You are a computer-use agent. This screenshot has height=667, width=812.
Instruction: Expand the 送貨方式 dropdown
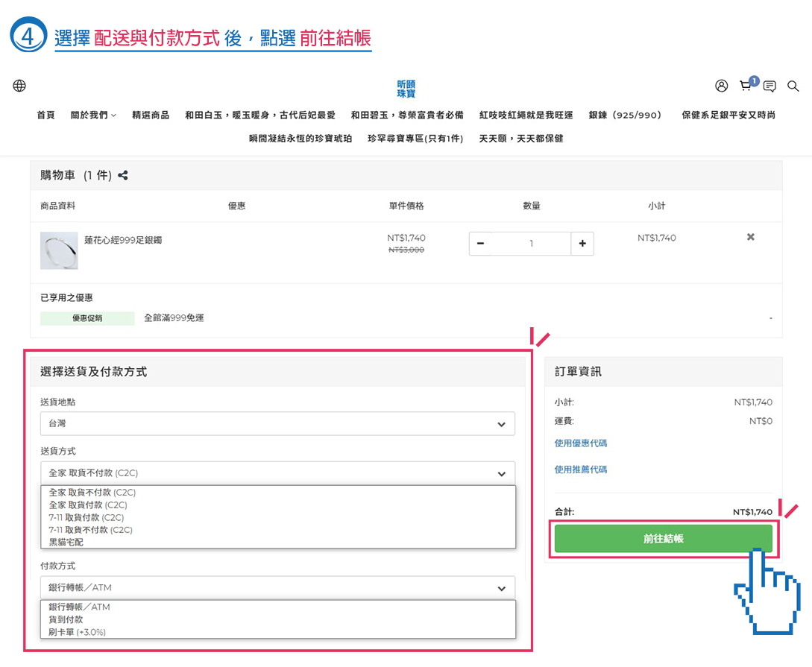tap(277, 472)
